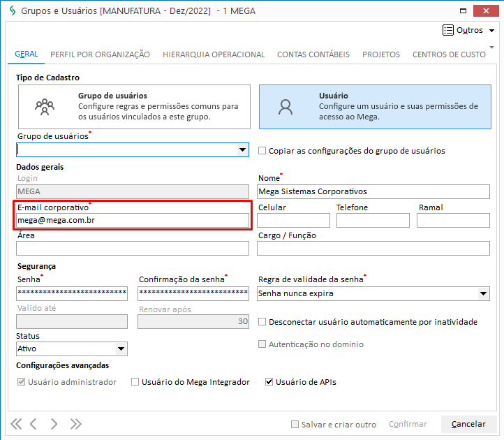Viewport: 504px width, 440px height.
Task: Expand the Grupo de usuários dropdown
Action: tap(242, 149)
